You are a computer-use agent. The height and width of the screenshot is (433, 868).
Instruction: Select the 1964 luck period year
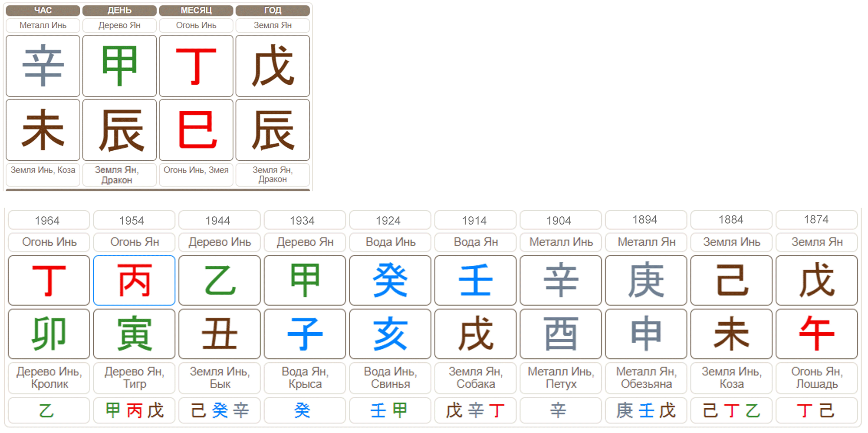47,220
